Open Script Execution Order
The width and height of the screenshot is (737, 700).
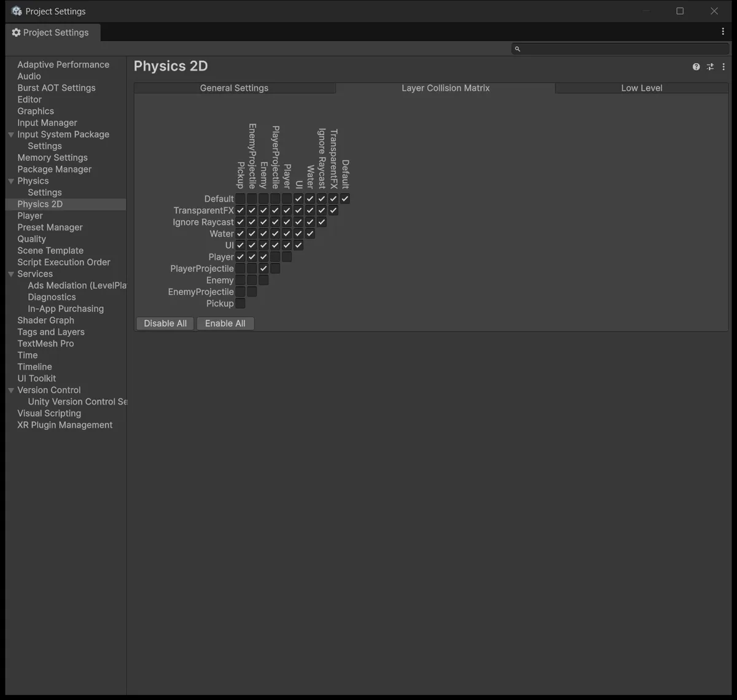pos(64,262)
